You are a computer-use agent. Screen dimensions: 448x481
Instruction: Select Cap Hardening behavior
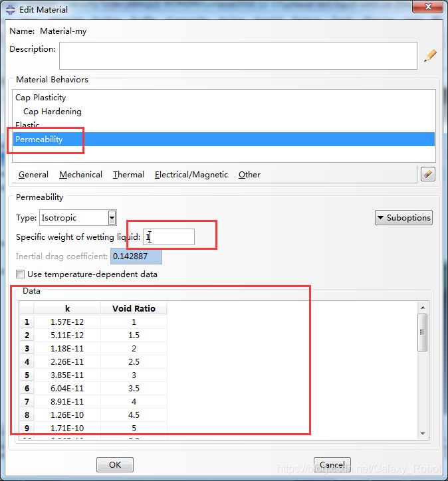pyautogui.click(x=52, y=112)
